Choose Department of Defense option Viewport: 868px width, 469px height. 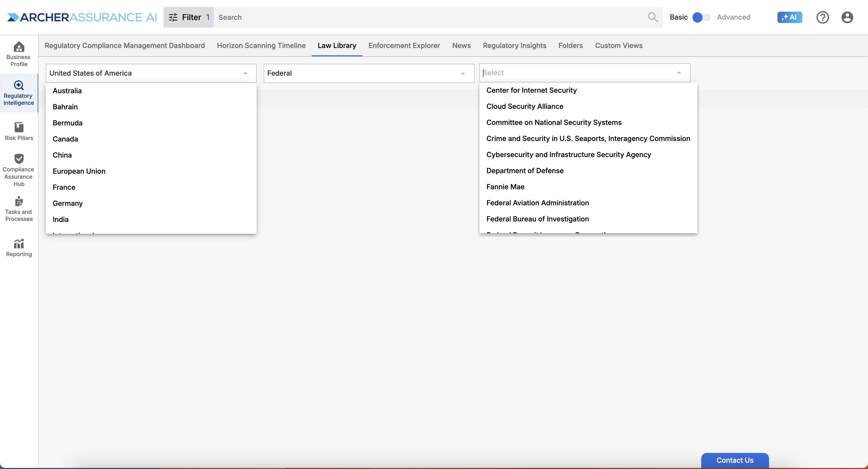click(588, 171)
